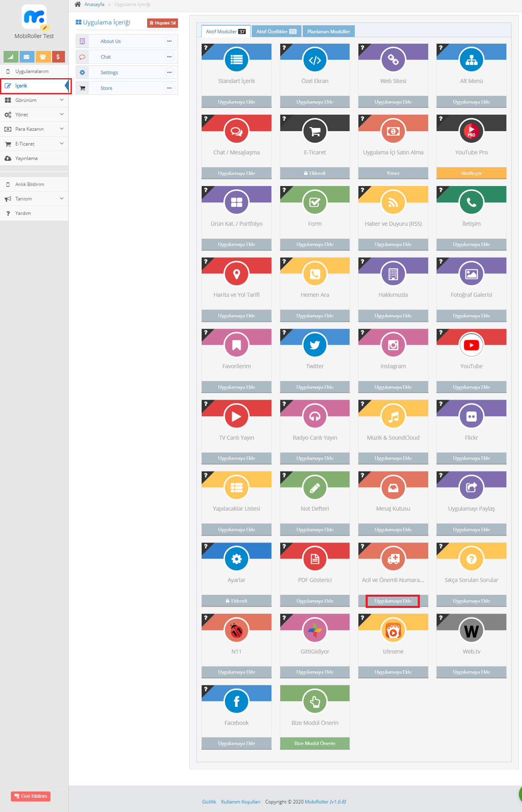
Task: Click the help question mark on Standart İçerik
Action: point(206,48)
